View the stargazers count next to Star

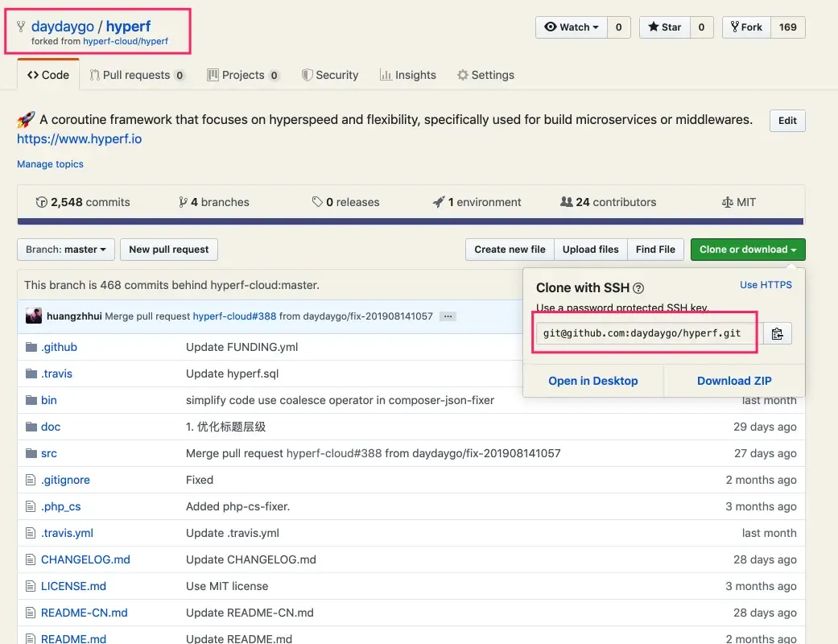pos(702,27)
